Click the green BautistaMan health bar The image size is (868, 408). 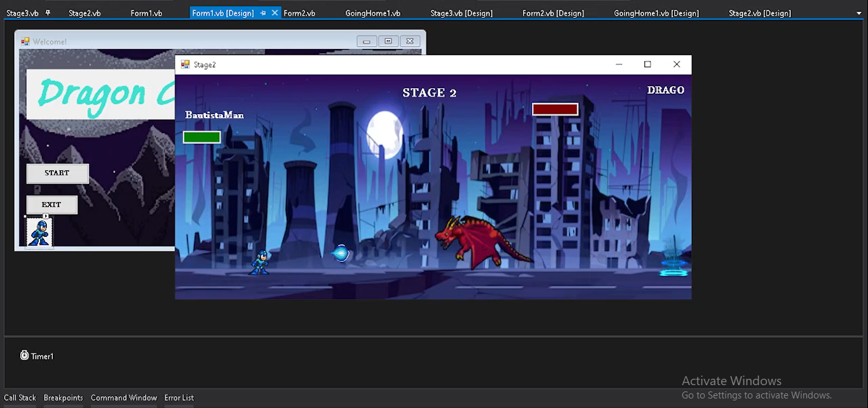click(x=201, y=137)
